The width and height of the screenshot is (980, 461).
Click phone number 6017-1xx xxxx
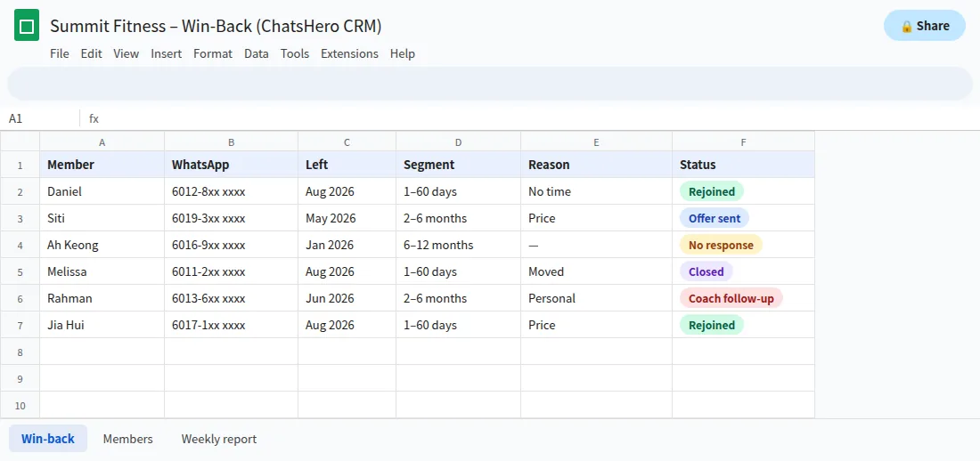coord(232,325)
